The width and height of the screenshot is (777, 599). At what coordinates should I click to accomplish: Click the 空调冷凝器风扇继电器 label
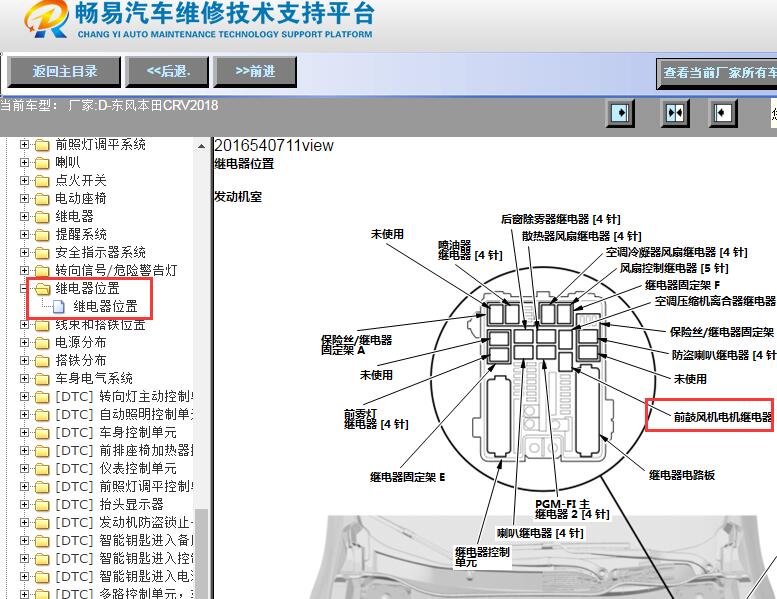676,253
